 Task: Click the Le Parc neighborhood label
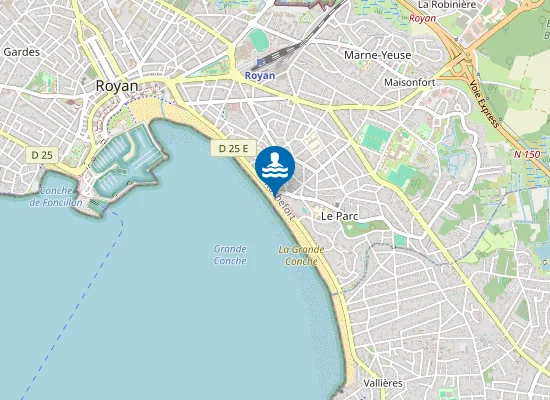pyautogui.click(x=339, y=216)
